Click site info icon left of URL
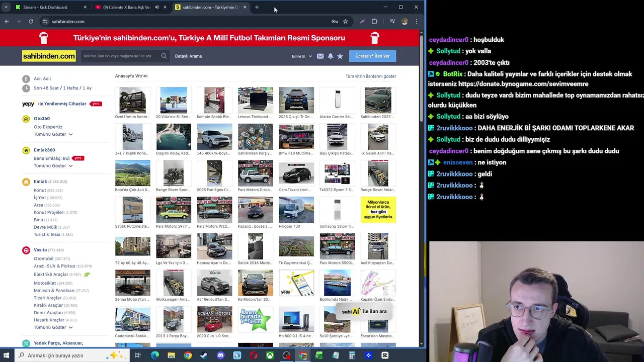Viewport: 644px width, 362px height. point(45,22)
